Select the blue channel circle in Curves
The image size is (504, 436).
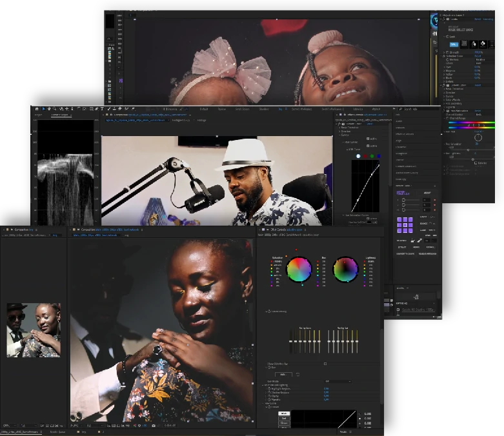[x=379, y=155]
